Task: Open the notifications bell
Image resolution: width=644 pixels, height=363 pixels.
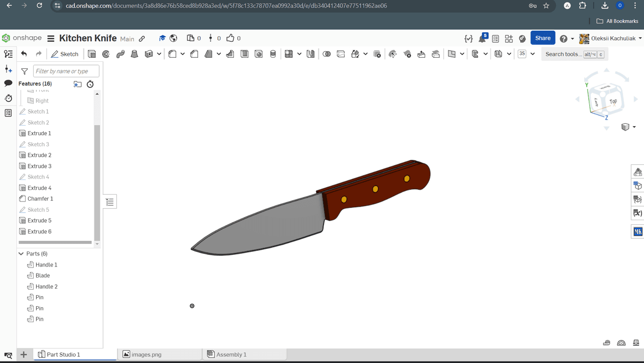Action: 482,39
